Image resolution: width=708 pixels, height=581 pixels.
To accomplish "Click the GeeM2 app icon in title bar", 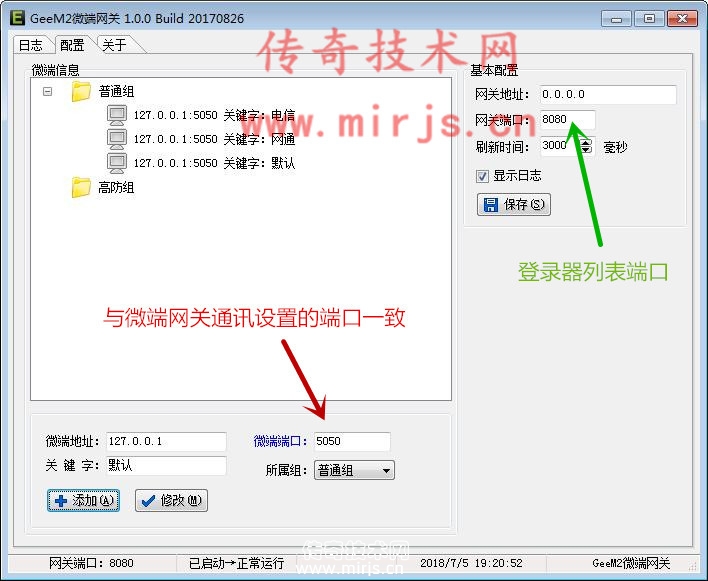I will 17,18.
